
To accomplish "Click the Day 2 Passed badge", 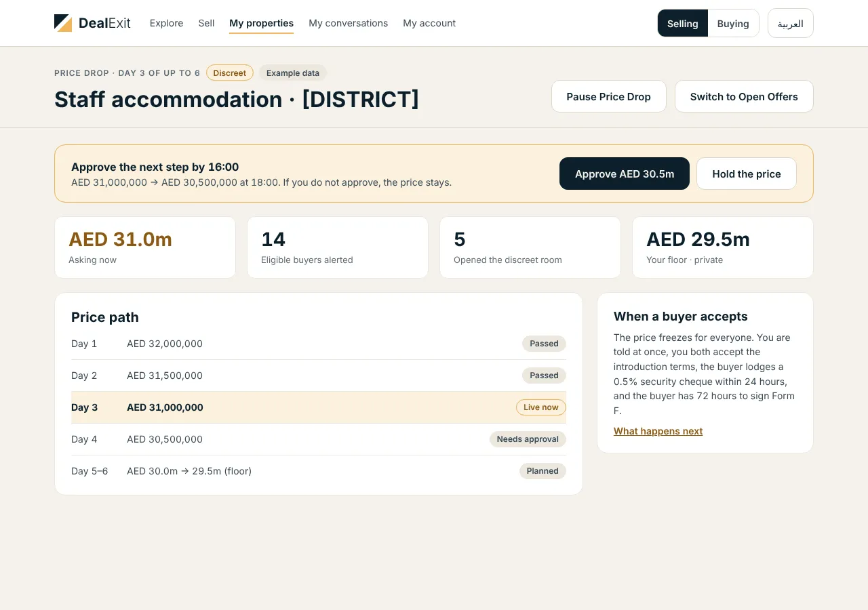I will (x=544, y=375).
